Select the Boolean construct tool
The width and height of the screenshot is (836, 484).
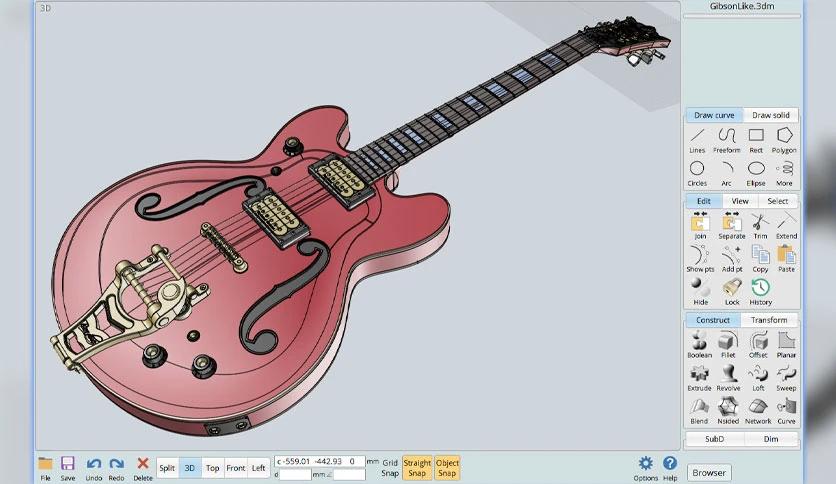click(699, 345)
